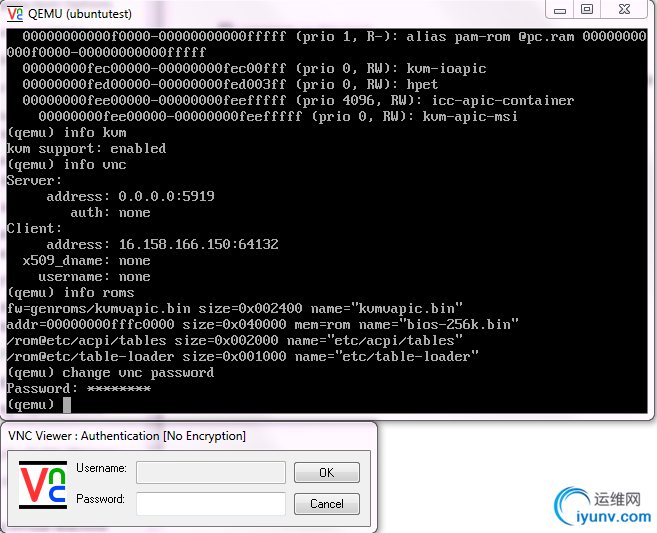
Task: Maximize the QEMU (ubuntutest) window
Action: pos(587,10)
